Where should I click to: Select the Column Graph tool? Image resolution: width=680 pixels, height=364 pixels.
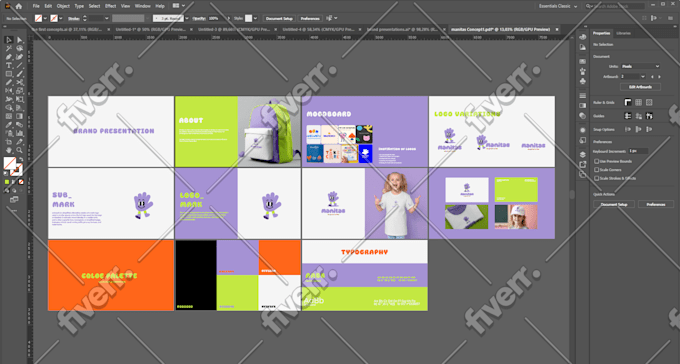coord(20,133)
